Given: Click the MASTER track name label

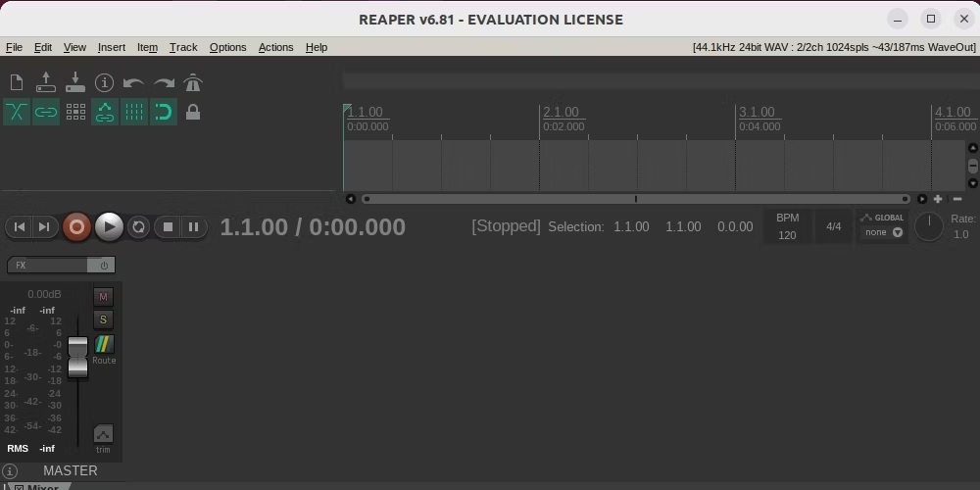Looking at the screenshot, I should coord(71,470).
